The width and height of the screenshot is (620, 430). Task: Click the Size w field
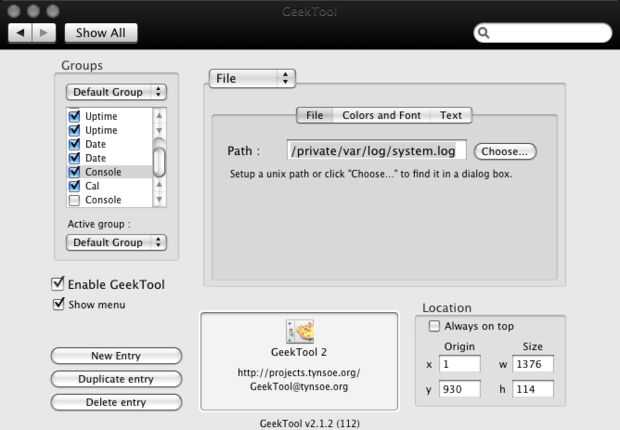[533, 364]
